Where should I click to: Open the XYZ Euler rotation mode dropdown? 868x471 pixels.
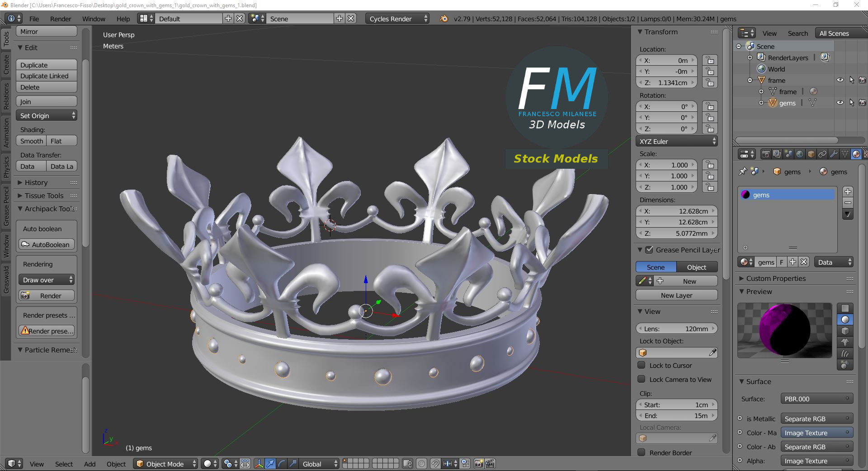click(x=677, y=141)
